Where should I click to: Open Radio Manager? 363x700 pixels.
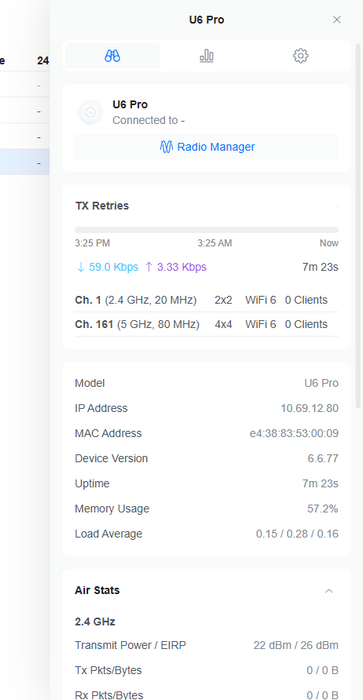tap(207, 147)
